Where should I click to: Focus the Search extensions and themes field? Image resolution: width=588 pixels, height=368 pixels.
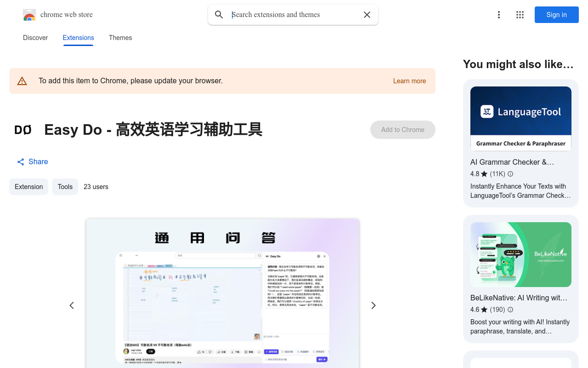pos(294,15)
